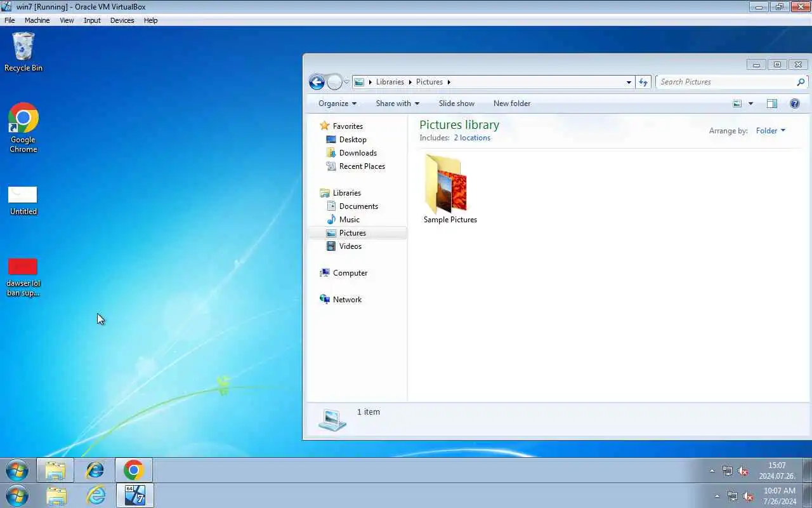The image size is (812, 508).
Task: Click the guest clock showing 15:07
Action: [777, 471]
